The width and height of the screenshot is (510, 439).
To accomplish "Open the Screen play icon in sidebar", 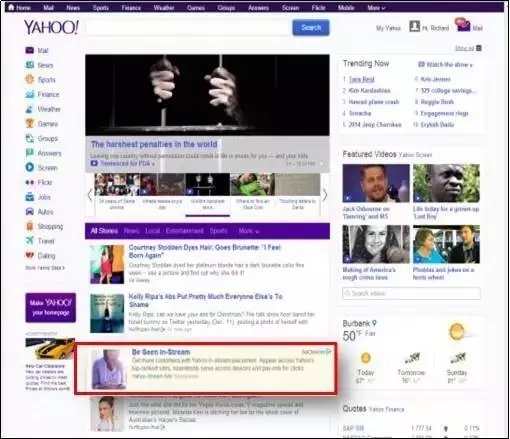I will pyautogui.click(x=30, y=167).
